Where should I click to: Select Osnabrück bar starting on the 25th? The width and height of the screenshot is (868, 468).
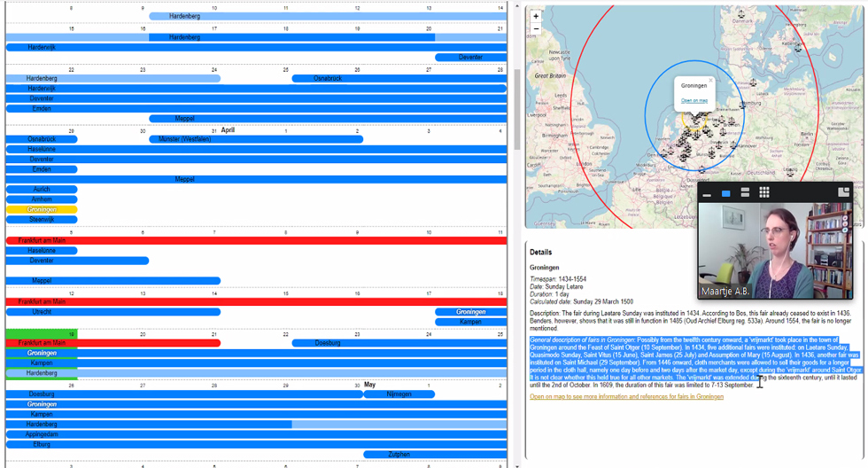coord(399,78)
